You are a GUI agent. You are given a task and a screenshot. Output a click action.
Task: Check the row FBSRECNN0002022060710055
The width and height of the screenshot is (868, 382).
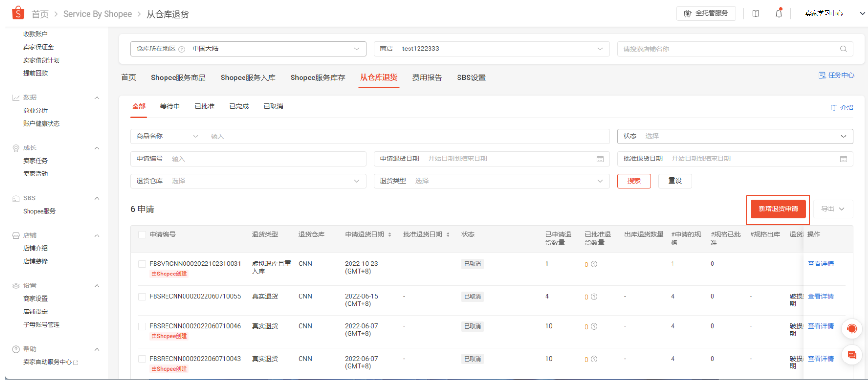[142, 297]
